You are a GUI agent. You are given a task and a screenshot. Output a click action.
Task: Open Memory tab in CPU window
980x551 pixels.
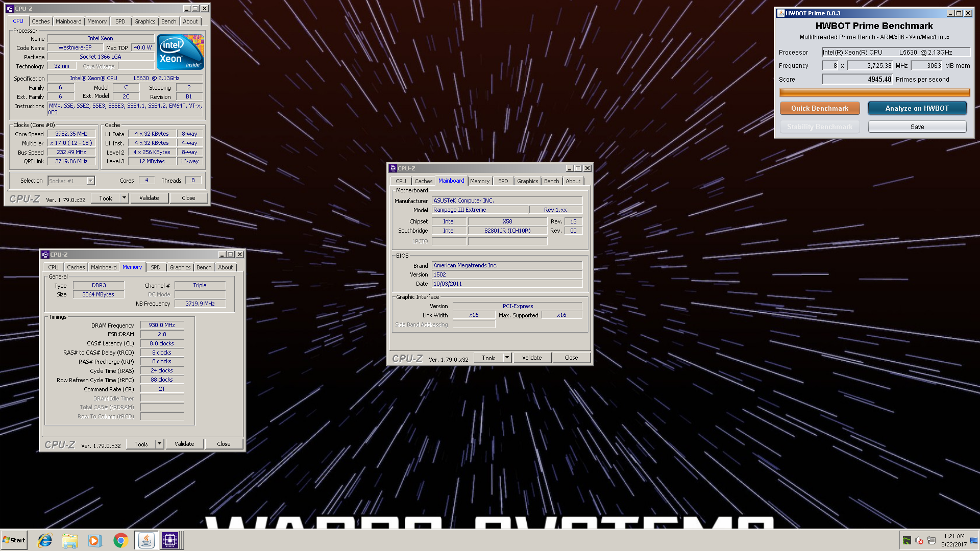pos(97,21)
